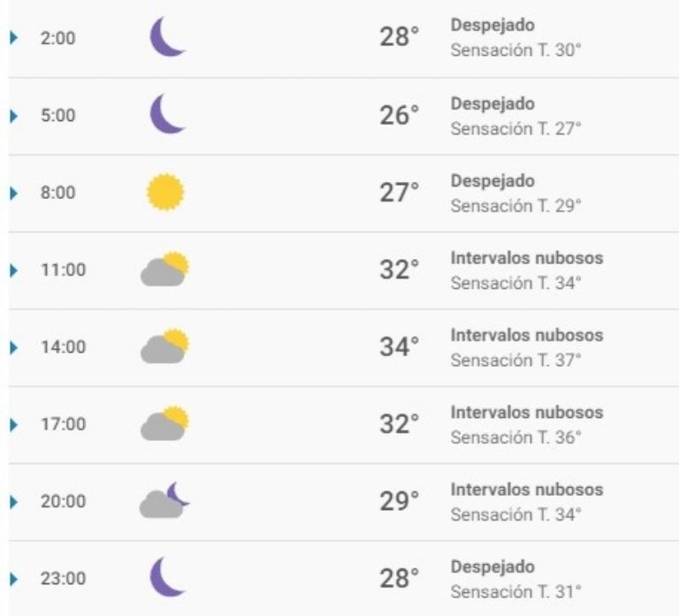
Task: Expand the 2:00 forecast row arrow
Action: (14, 38)
